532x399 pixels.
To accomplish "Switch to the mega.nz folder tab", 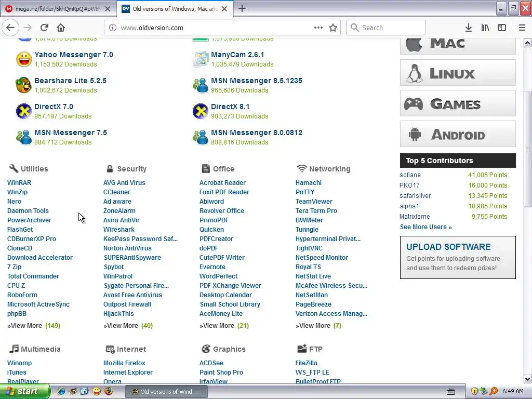I will 57,9.
